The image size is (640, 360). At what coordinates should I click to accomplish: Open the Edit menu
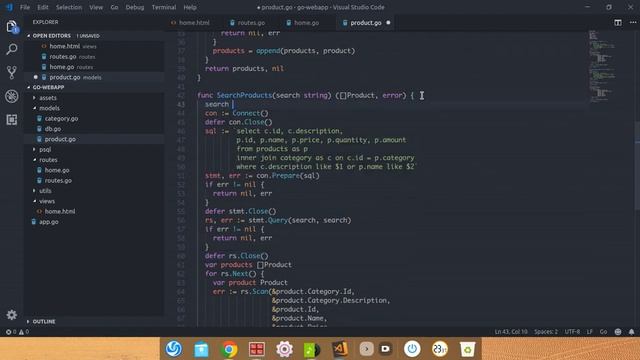click(43, 7)
